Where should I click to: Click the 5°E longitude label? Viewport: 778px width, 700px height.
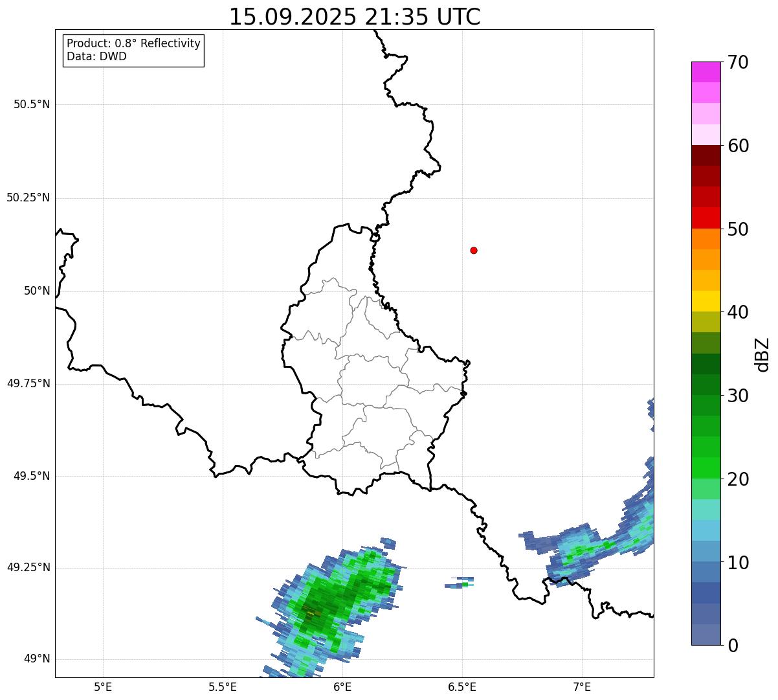(x=103, y=686)
